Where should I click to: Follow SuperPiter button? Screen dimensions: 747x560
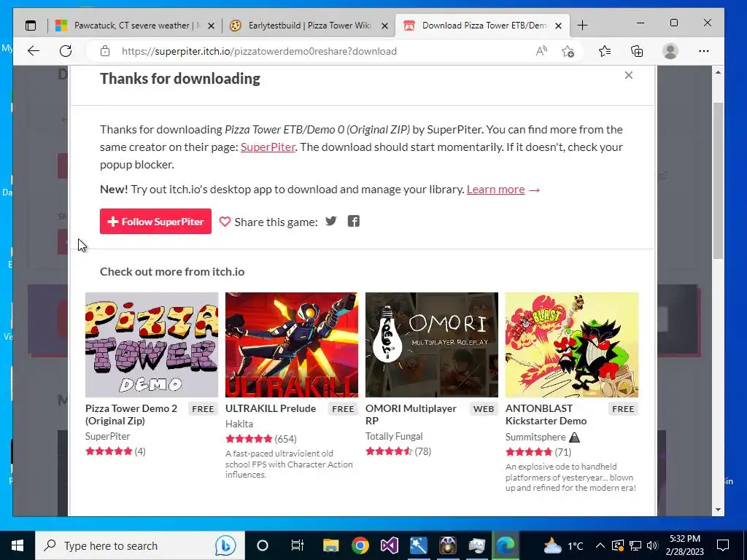click(156, 222)
